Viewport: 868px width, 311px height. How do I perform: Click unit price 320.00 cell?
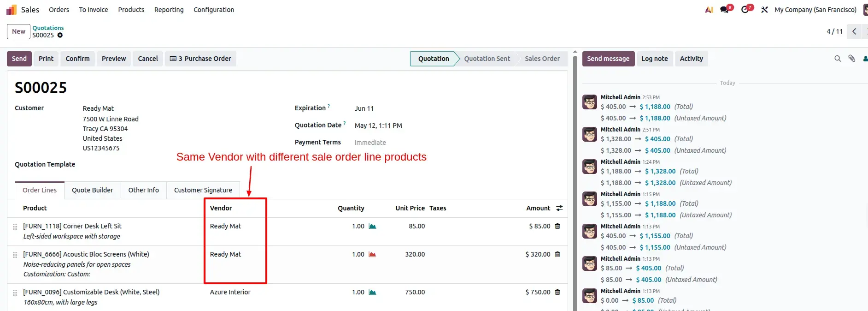415,254
